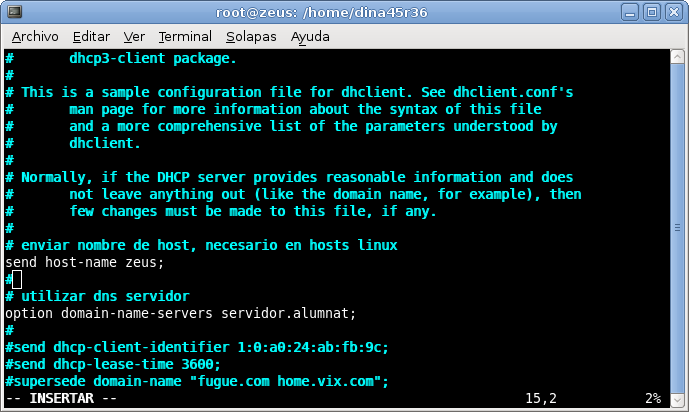The image size is (689, 412).
Task: Close the root@zeus terminal window
Action: (x=674, y=12)
